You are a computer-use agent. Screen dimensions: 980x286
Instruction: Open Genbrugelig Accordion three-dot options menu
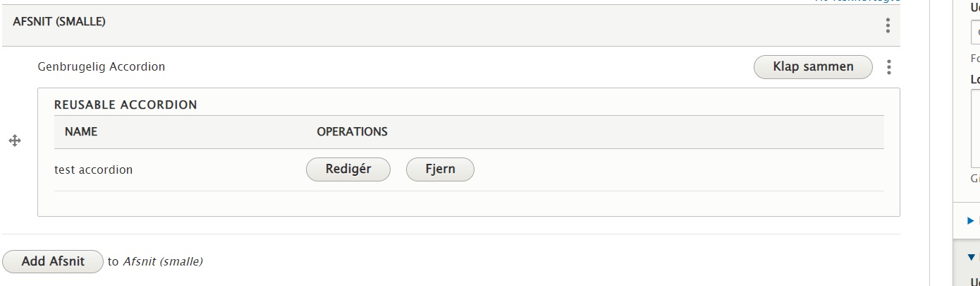888,67
